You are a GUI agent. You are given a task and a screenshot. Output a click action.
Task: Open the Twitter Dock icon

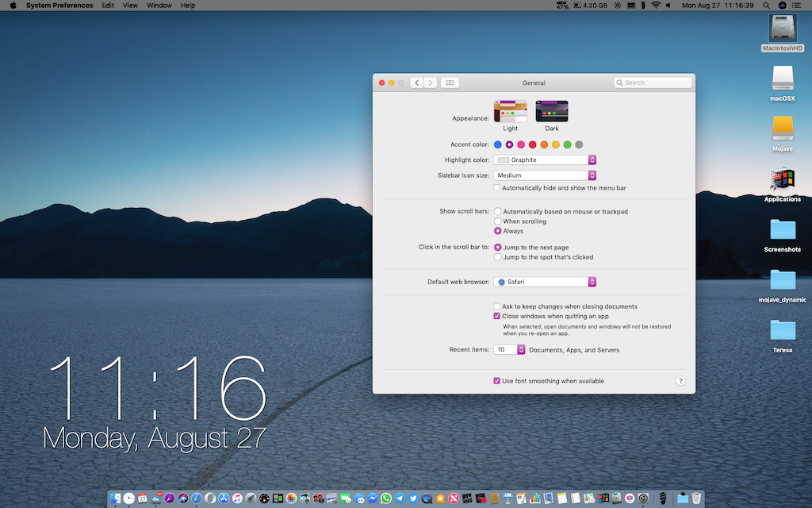[413, 498]
